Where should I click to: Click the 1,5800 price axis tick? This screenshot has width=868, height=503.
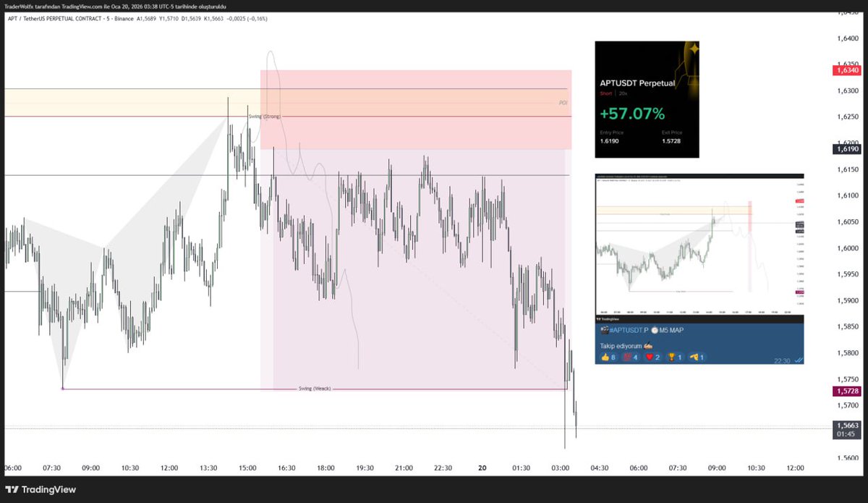(846, 353)
